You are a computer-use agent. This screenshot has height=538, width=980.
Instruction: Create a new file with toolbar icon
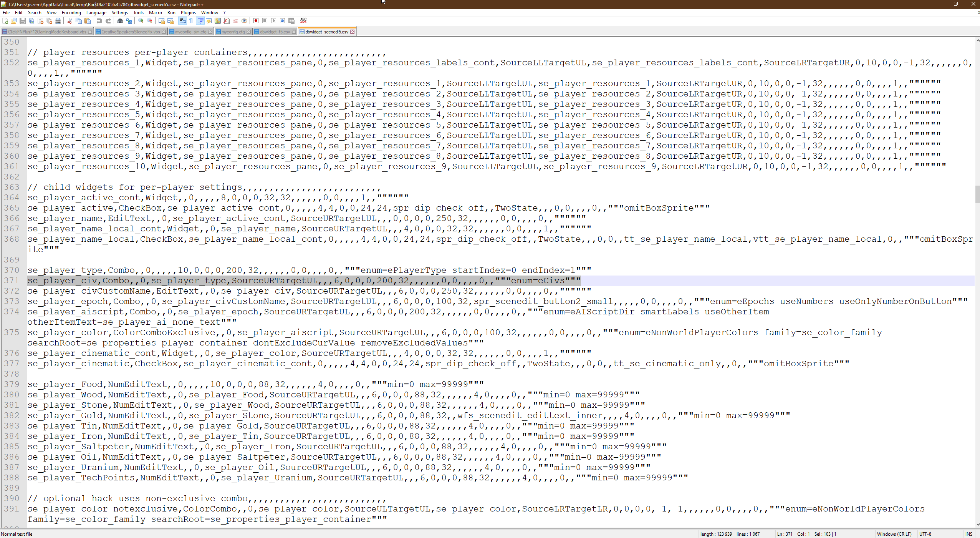5,21
